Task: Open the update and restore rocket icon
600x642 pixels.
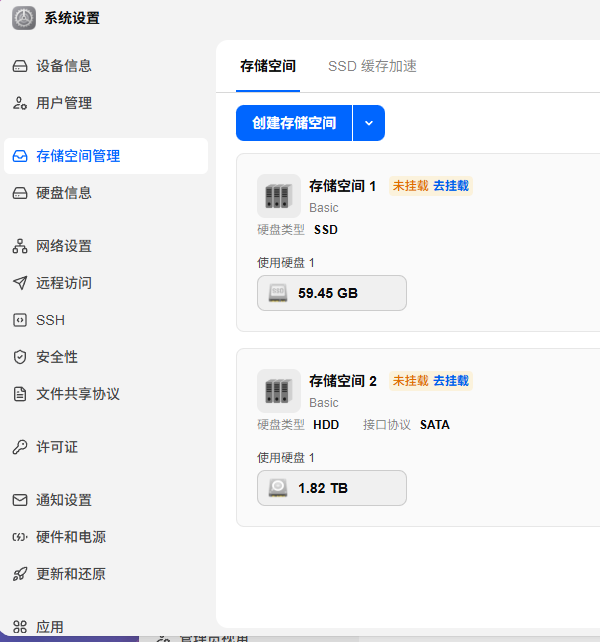Action: point(20,574)
